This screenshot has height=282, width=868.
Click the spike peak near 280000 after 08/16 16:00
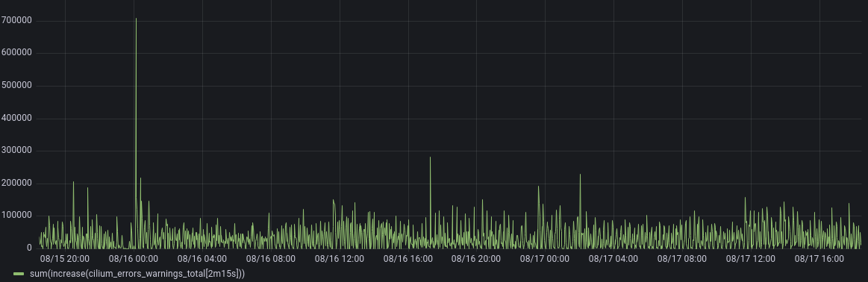[430, 157]
